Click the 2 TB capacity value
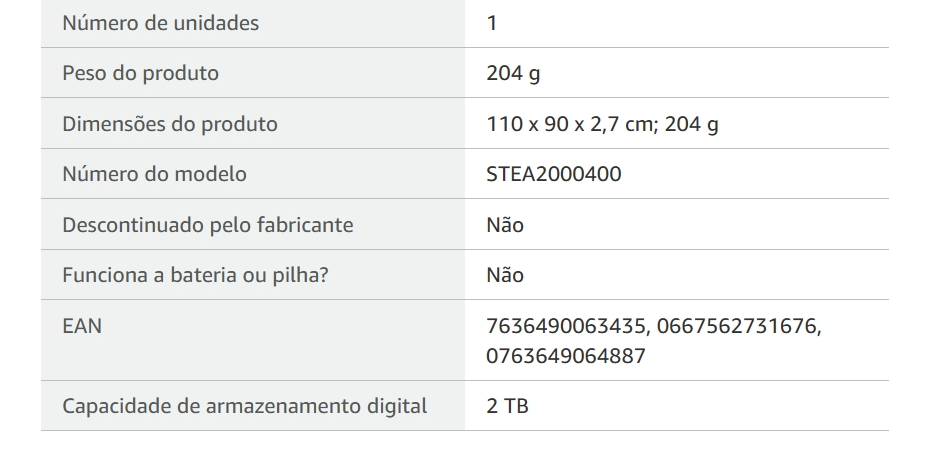The height and width of the screenshot is (450, 942). 508,406
